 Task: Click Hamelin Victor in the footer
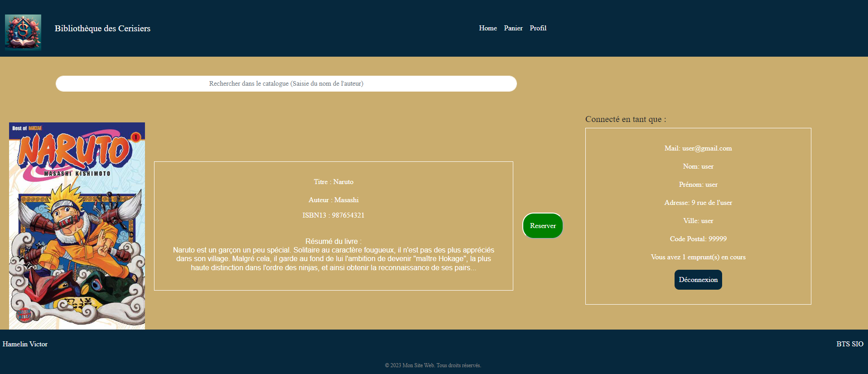tap(25, 344)
